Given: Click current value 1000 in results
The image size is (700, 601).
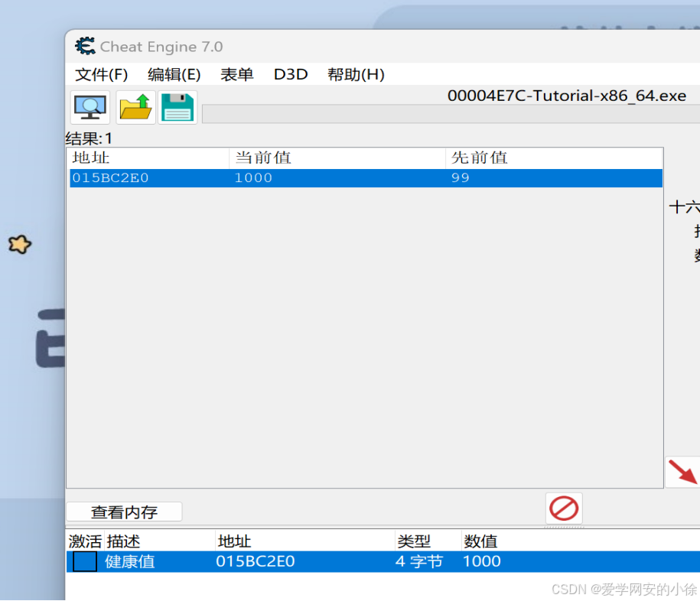Looking at the screenshot, I should pos(253,177).
